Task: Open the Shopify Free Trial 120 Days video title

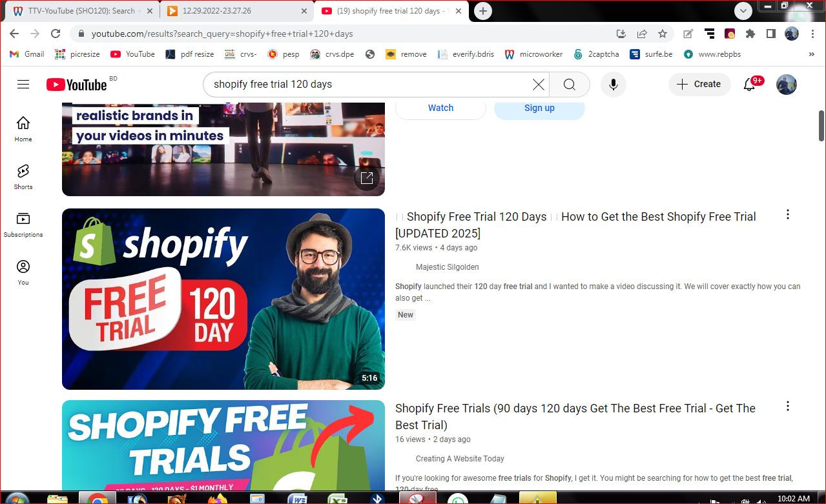Action: (575, 225)
